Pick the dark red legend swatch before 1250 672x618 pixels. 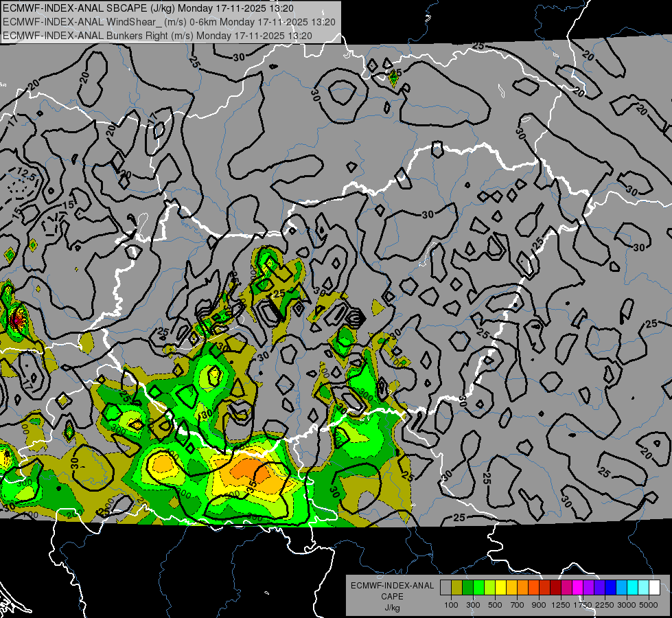(556, 588)
